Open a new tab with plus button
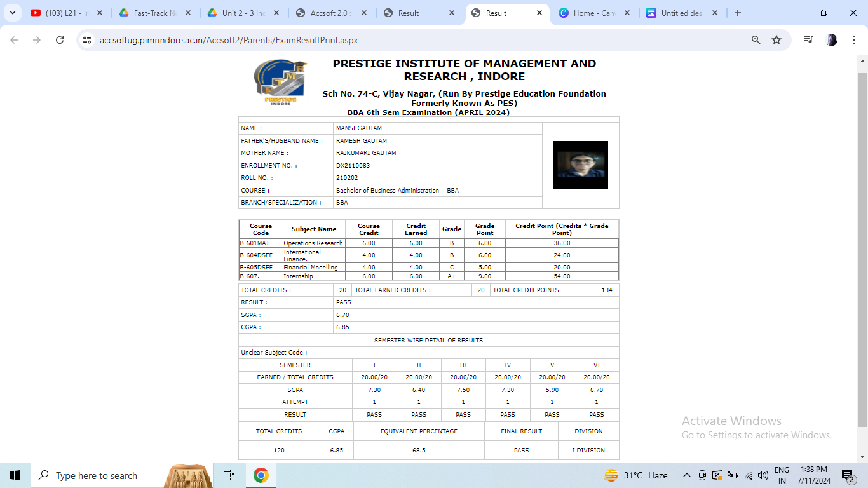 737,13
